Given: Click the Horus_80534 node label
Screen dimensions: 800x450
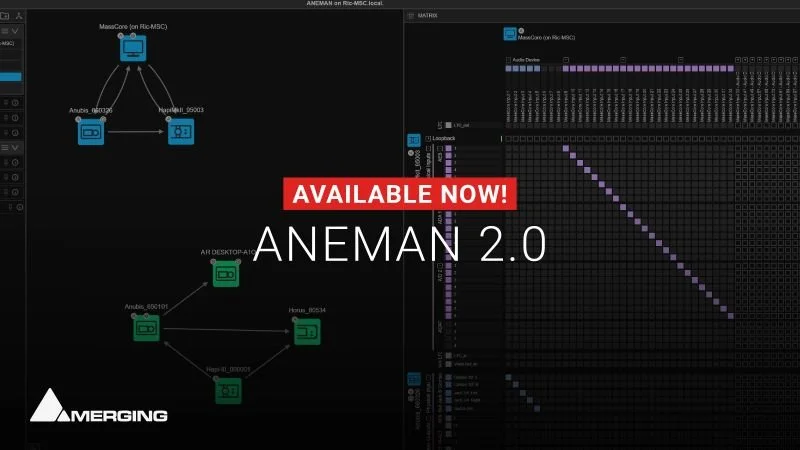Looking at the screenshot, I should [307, 310].
